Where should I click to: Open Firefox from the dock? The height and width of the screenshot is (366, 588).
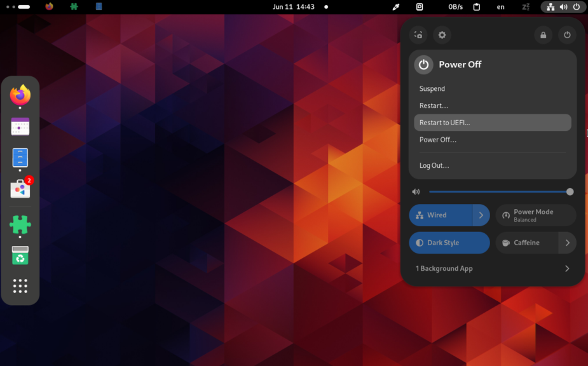coord(20,95)
